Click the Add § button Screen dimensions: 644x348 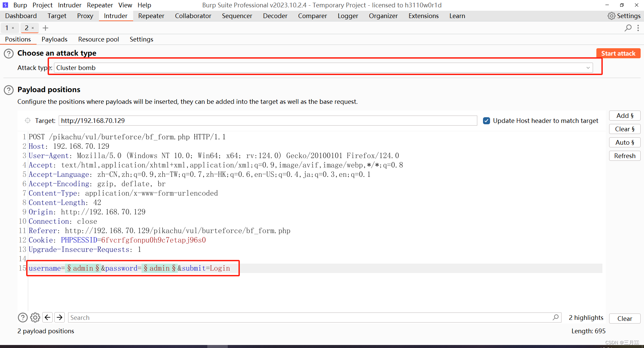coord(625,116)
